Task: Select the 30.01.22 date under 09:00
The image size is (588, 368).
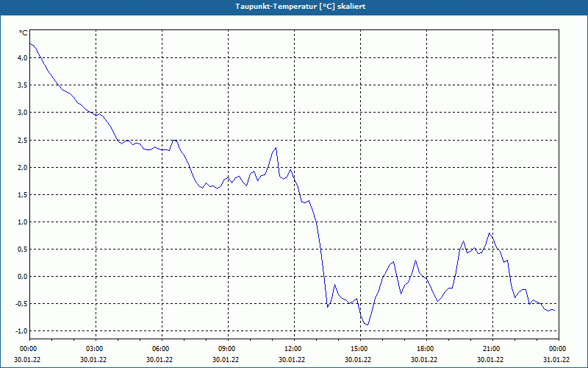Action: coord(226,360)
